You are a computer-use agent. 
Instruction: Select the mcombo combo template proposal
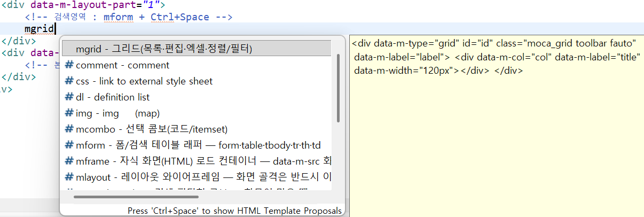pos(197,129)
